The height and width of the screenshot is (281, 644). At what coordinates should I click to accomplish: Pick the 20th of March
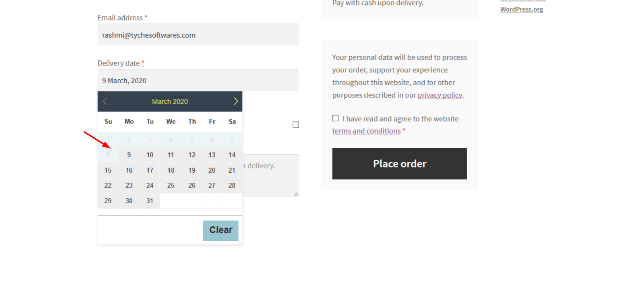(x=211, y=170)
